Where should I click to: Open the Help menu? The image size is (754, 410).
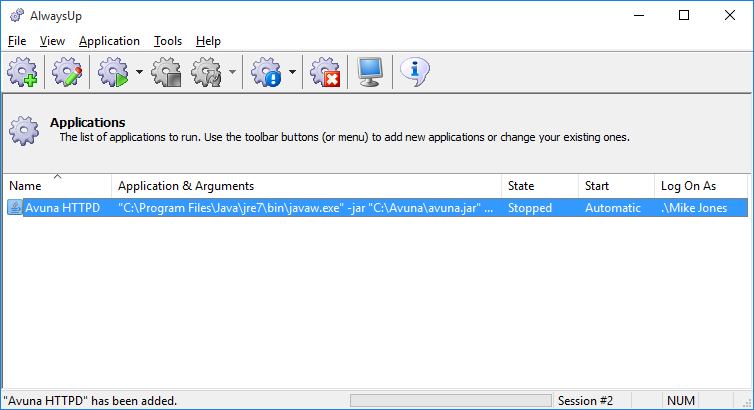point(208,41)
